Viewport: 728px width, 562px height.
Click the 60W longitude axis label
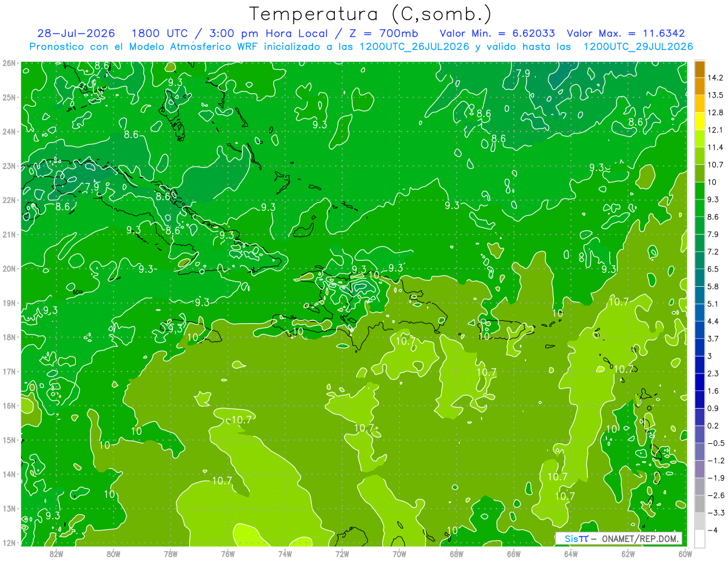pos(686,554)
